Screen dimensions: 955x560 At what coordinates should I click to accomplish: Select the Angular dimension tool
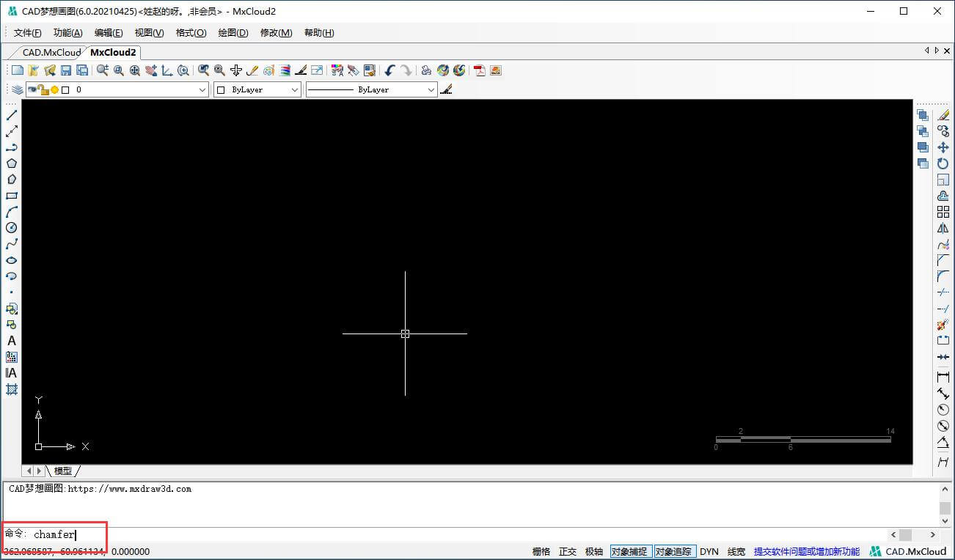coord(943,442)
